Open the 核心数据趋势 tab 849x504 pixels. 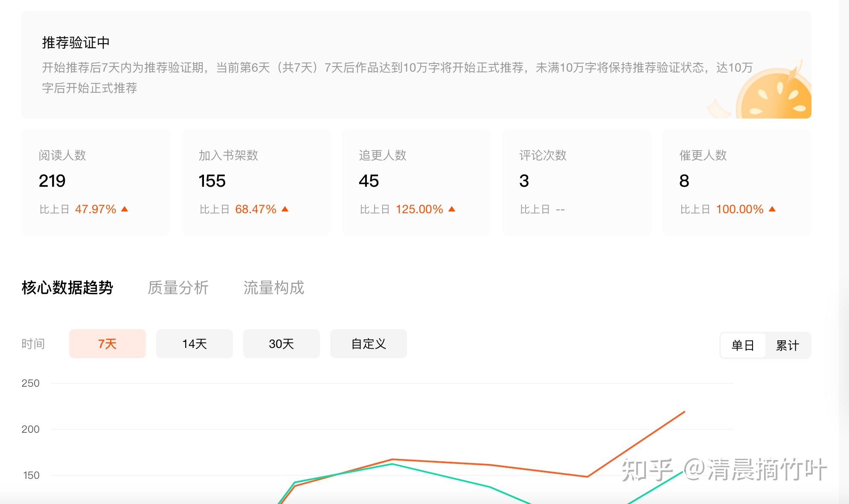click(67, 288)
